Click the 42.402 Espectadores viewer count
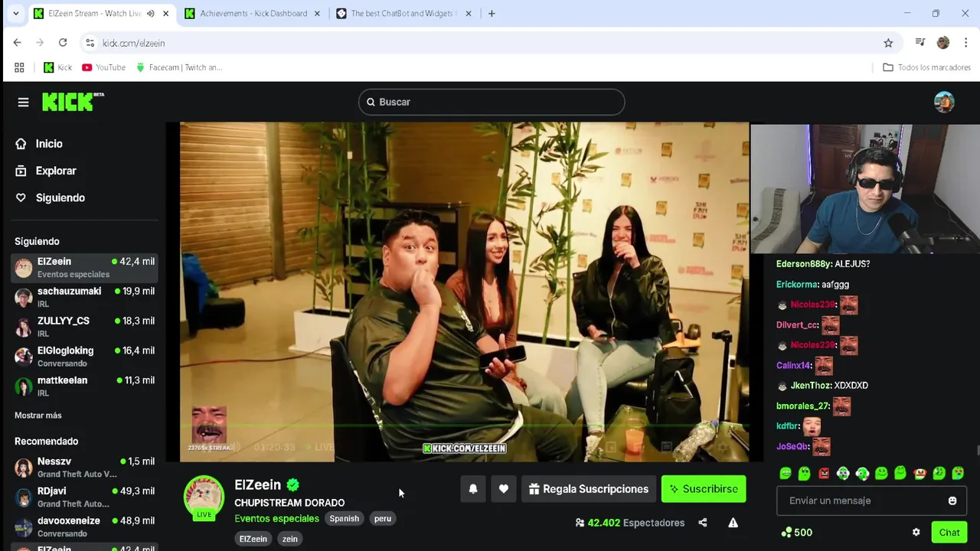The height and width of the screenshot is (551, 980). click(629, 523)
